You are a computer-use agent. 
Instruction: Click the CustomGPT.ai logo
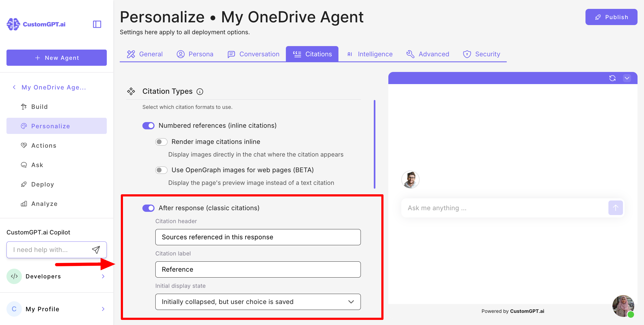36,24
